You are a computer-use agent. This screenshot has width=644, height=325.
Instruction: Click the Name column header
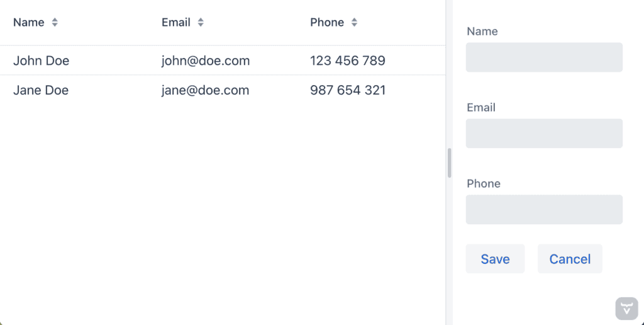(29, 23)
